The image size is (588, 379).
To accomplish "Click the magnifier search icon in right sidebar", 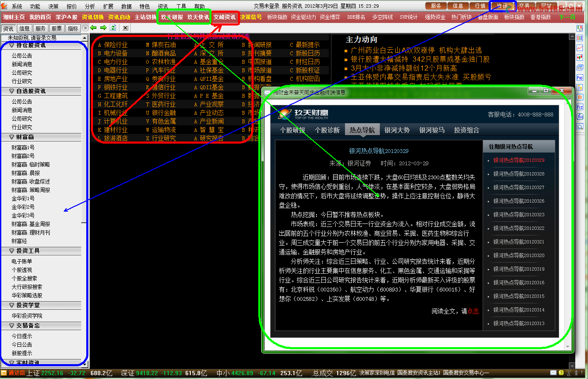I will (580, 127).
